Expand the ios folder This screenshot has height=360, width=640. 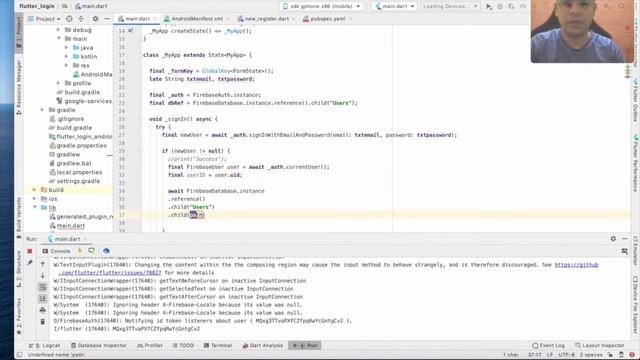click(x=35, y=199)
